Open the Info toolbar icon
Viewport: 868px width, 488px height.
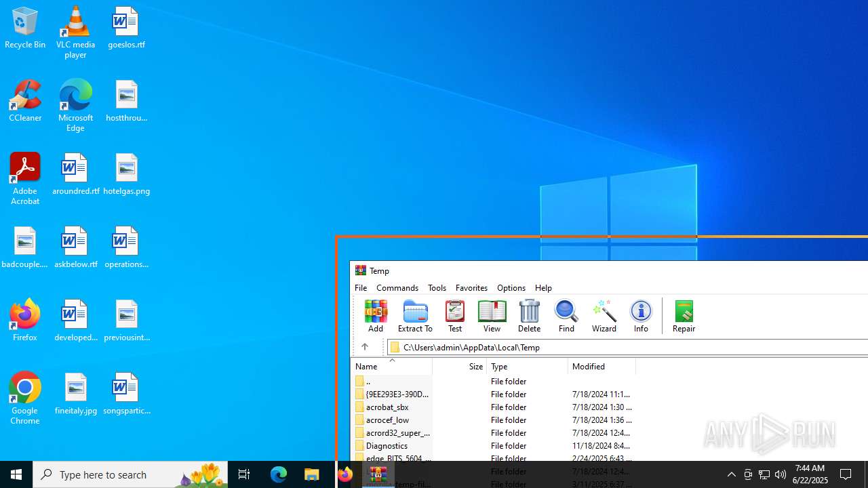[641, 316]
